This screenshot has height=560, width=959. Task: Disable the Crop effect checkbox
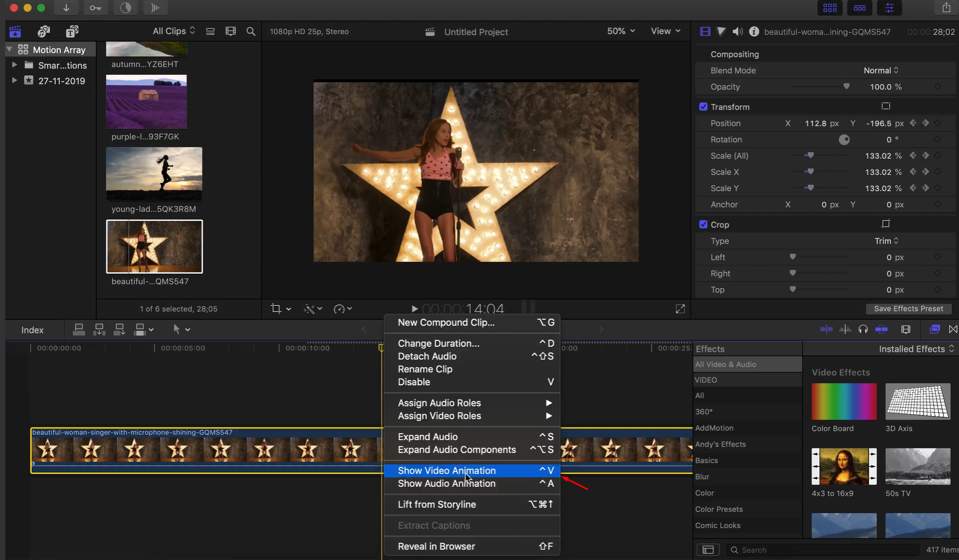click(703, 224)
